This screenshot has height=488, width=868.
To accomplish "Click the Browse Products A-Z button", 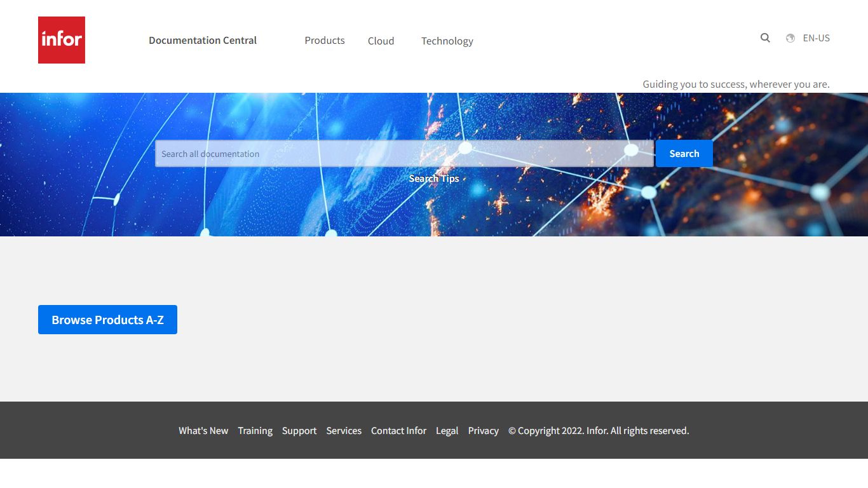I will (107, 320).
